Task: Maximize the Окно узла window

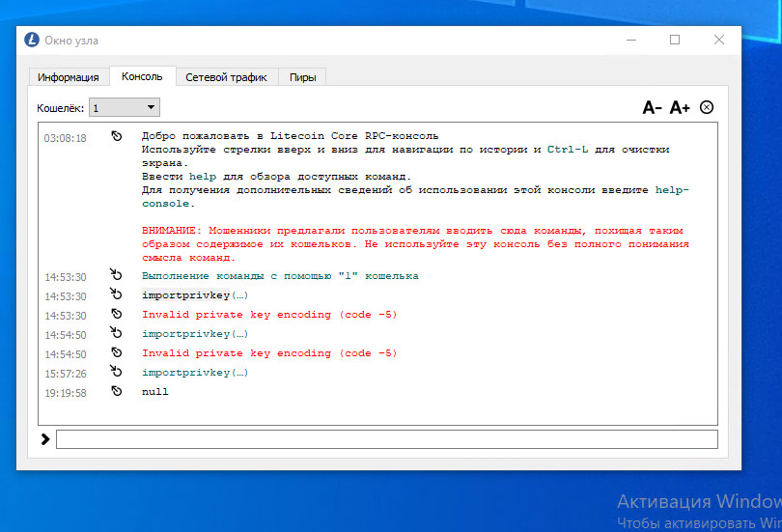Action: tap(675, 40)
